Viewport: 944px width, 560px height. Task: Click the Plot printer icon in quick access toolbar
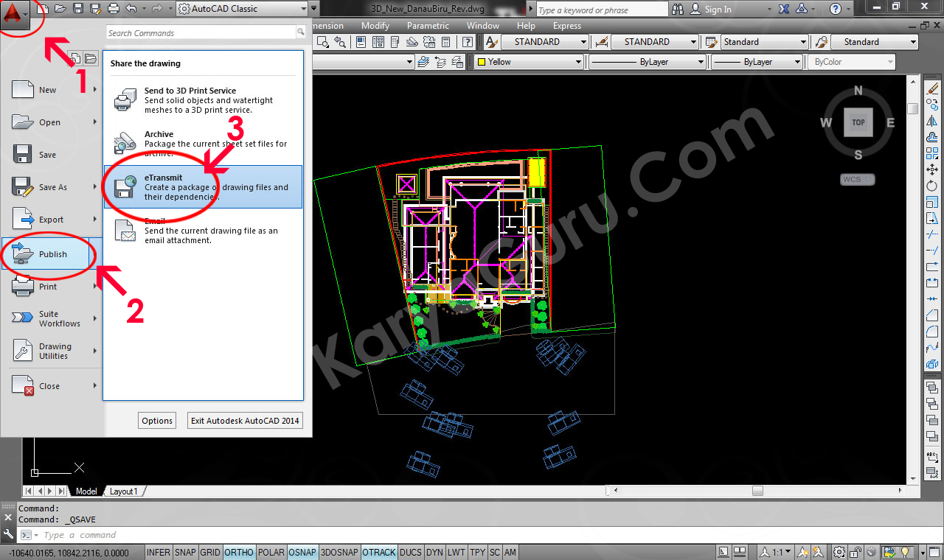[x=113, y=9]
